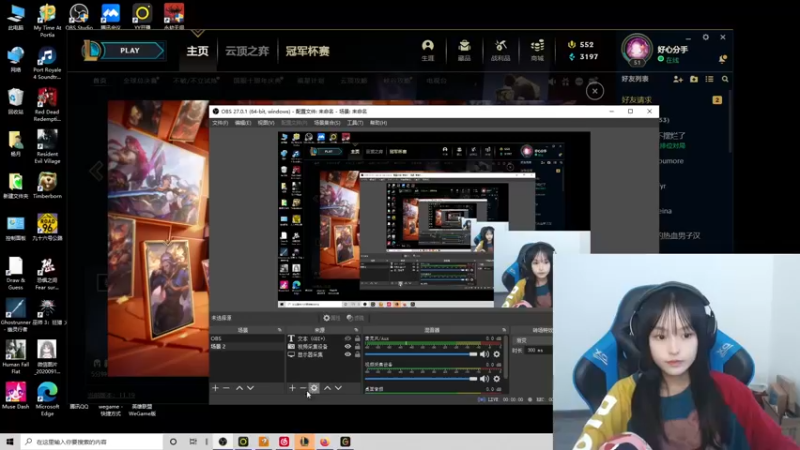Select the 文本 (GDI+) source
The width and height of the screenshot is (800, 450).
[x=311, y=339]
